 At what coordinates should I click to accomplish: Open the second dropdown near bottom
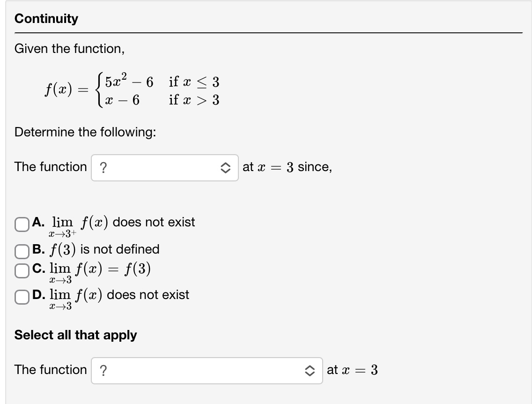click(206, 370)
